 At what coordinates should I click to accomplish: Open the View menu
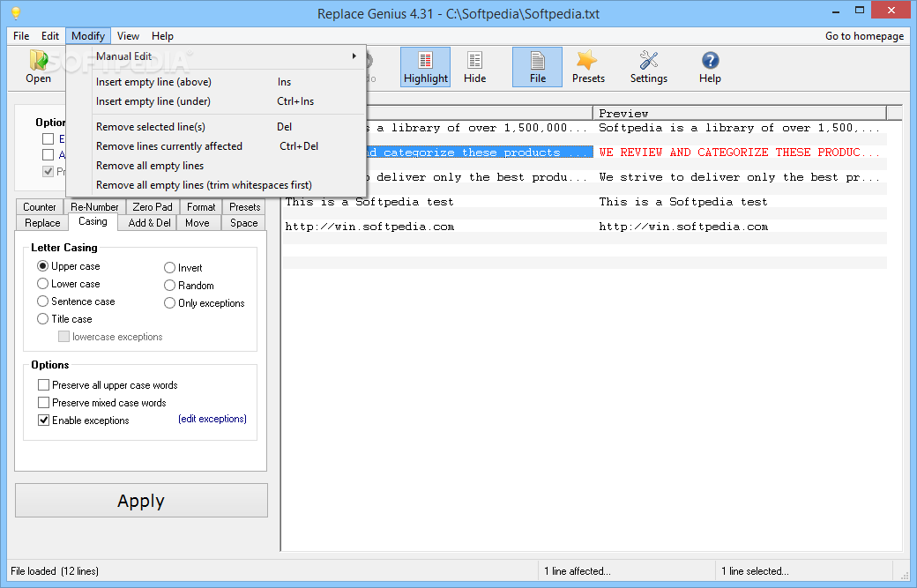(x=128, y=35)
